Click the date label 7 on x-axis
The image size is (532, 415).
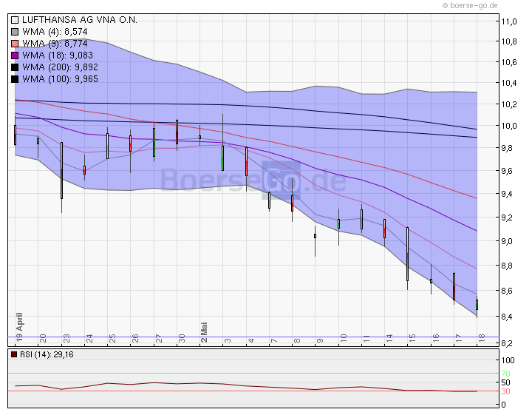click(274, 340)
